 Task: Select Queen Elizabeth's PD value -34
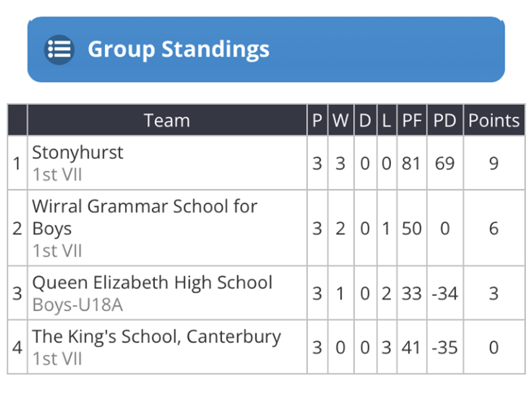pyautogui.click(x=445, y=293)
